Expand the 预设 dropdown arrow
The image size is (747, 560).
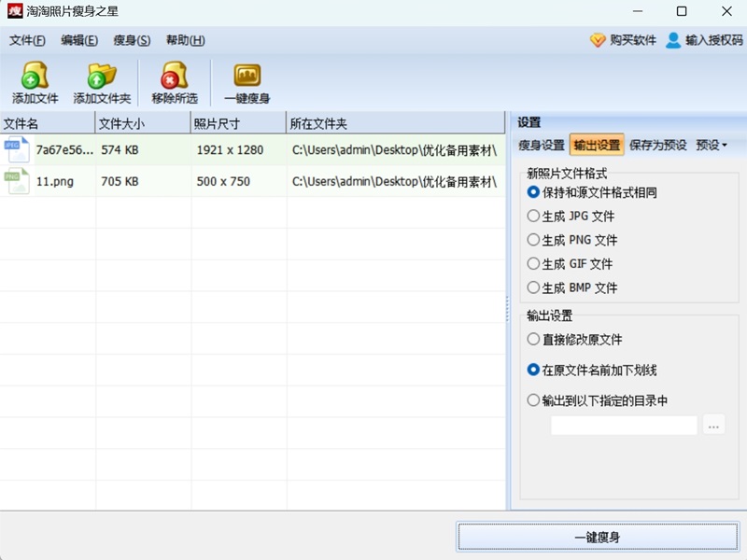(x=725, y=146)
